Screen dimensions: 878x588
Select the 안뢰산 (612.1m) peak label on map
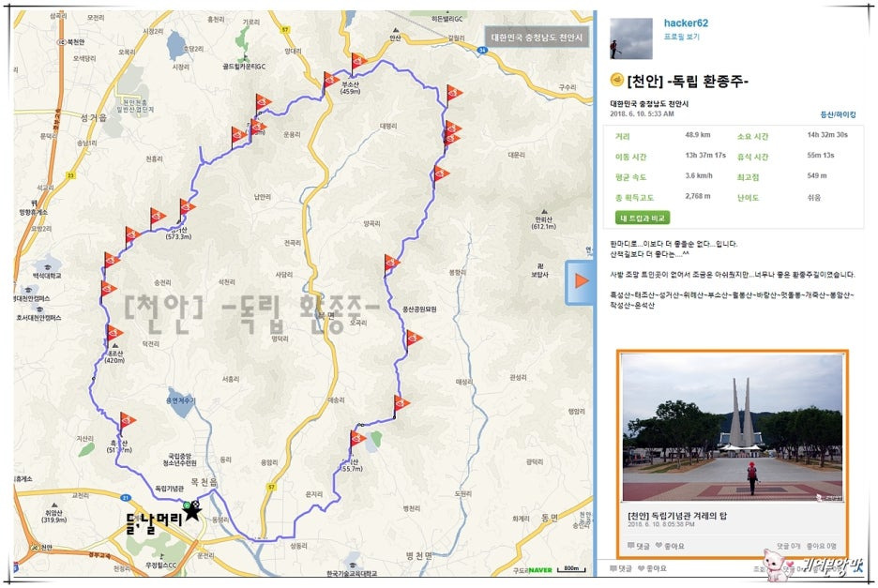coord(543,223)
